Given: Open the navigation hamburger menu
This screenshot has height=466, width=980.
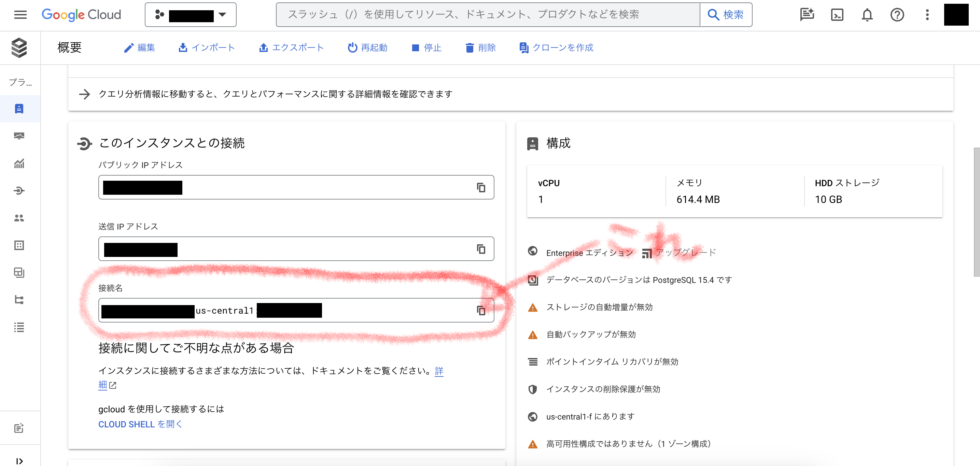Looking at the screenshot, I should click(20, 15).
